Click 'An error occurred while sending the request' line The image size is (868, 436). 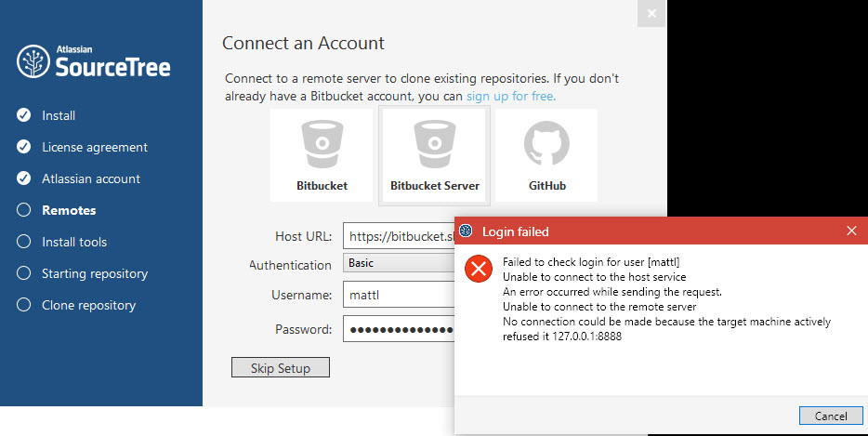click(612, 292)
